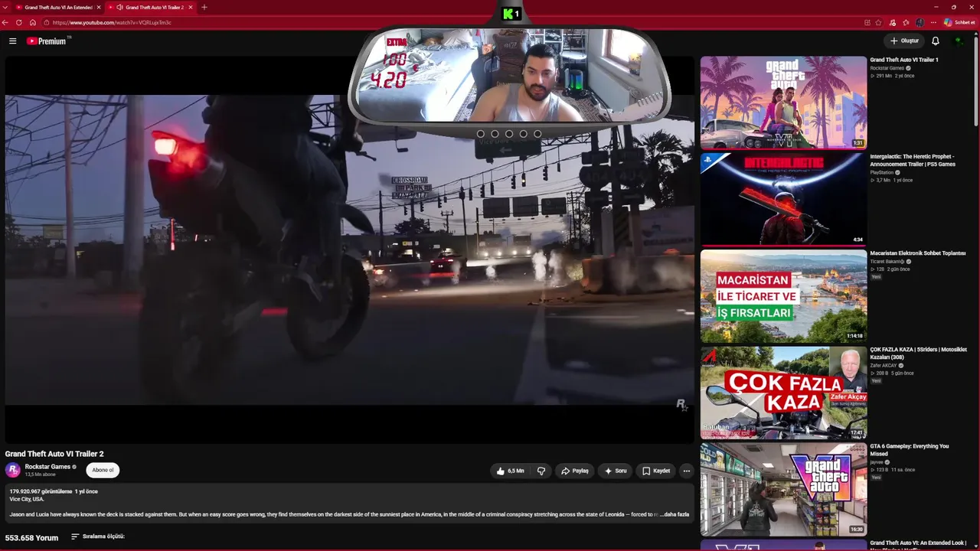Open a new browser tab

tap(204, 8)
